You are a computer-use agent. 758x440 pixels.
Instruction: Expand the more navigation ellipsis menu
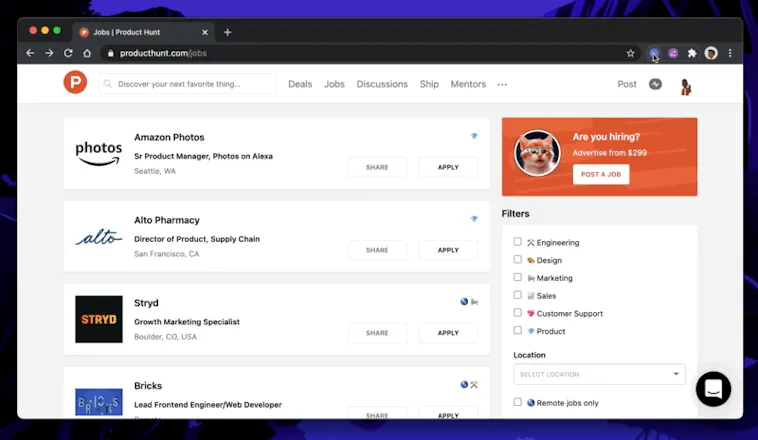coord(502,85)
